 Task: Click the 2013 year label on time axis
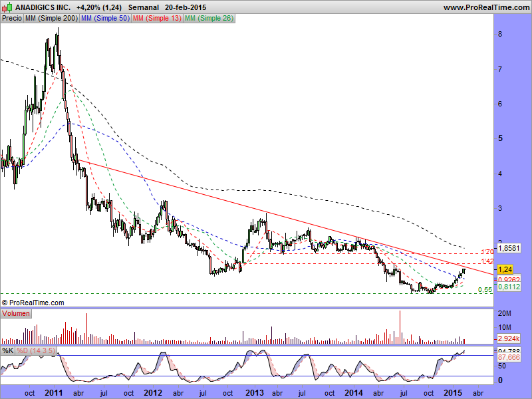(255, 393)
